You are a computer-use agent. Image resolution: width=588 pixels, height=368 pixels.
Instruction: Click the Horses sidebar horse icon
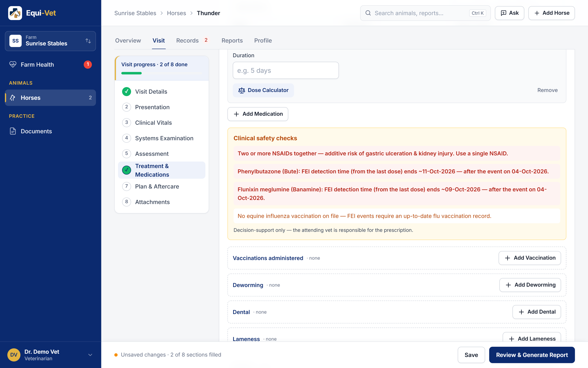pyautogui.click(x=13, y=98)
